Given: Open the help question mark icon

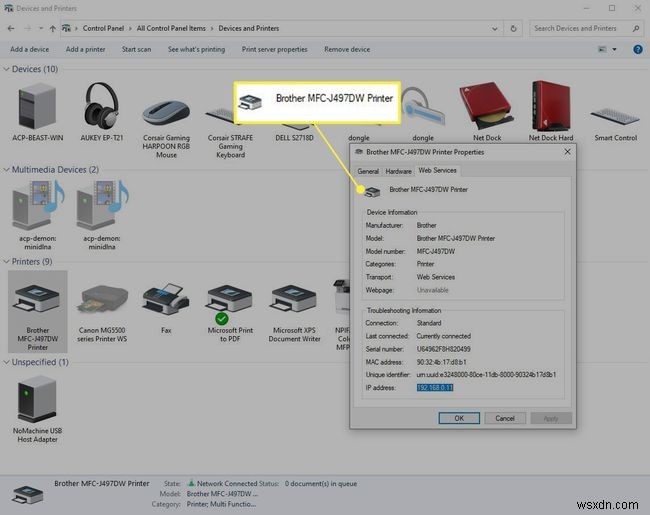Looking at the screenshot, I should [638, 49].
